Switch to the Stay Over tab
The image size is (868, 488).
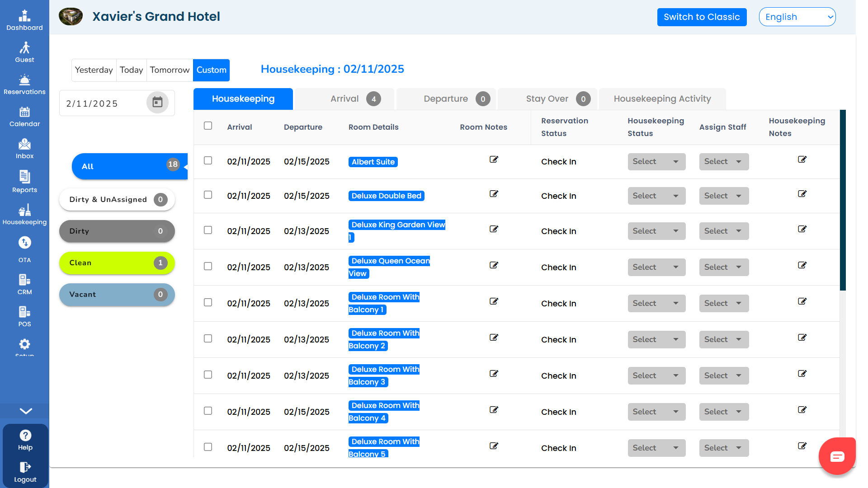547,99
